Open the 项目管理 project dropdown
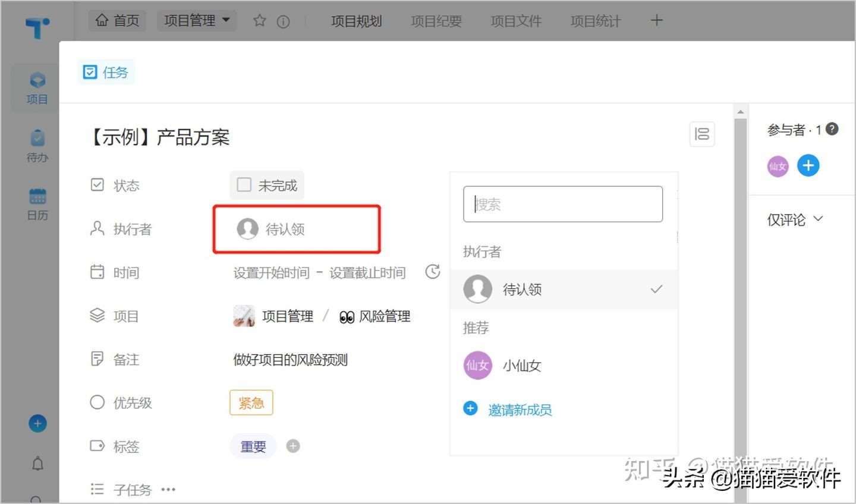Viewport: 856px width, 504px height. coord(197,20)
